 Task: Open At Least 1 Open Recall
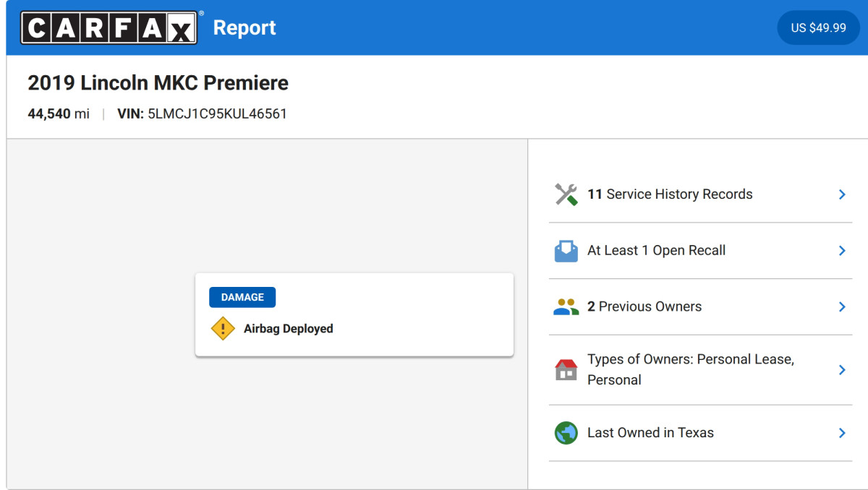[x=700, y=251]
